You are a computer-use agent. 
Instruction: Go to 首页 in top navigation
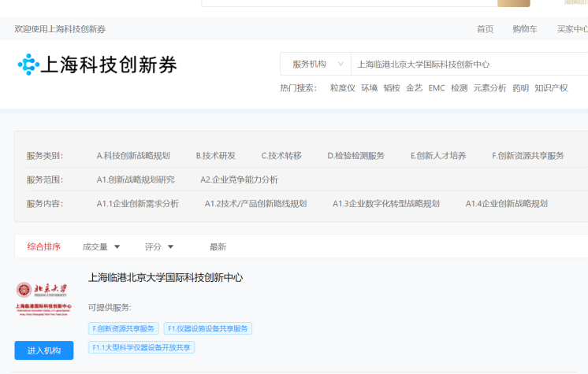485,29
